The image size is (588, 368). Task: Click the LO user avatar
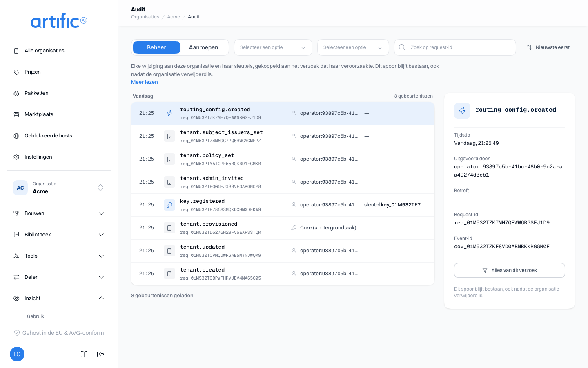pos(17,354)
